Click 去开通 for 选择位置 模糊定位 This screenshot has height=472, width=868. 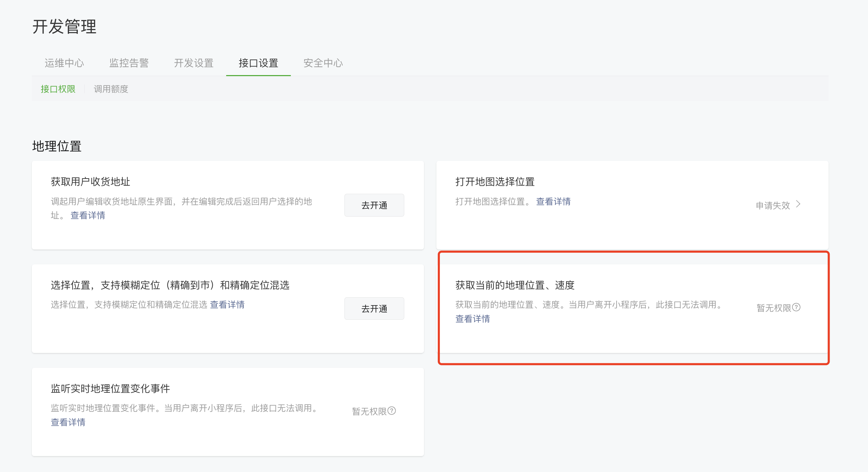click(x=374, y=309)
